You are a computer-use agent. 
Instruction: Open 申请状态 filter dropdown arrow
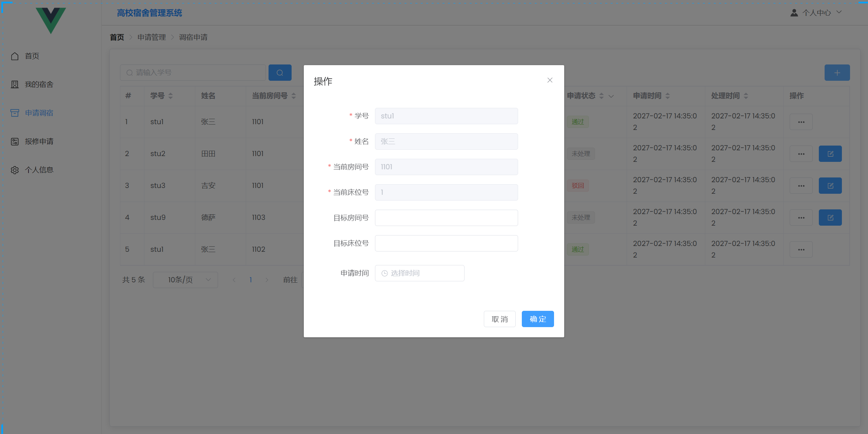611,96
